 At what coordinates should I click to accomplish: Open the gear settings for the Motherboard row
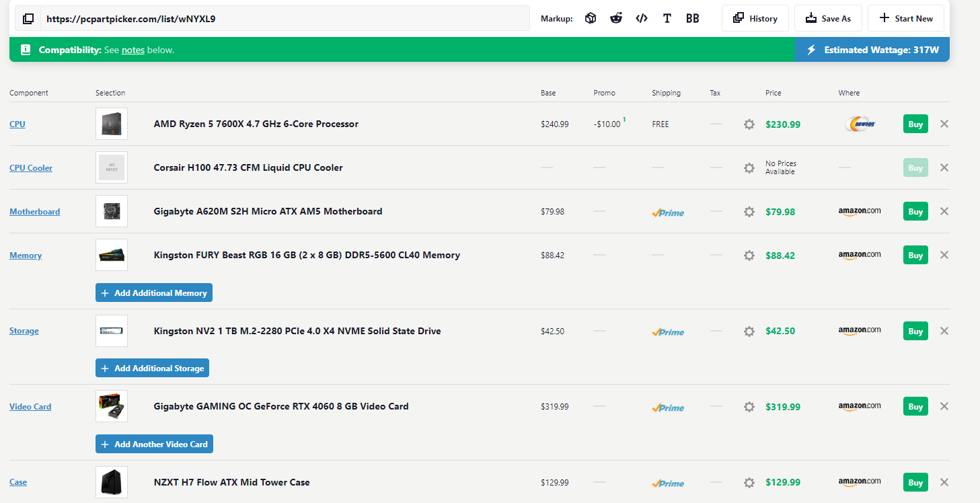749,212
